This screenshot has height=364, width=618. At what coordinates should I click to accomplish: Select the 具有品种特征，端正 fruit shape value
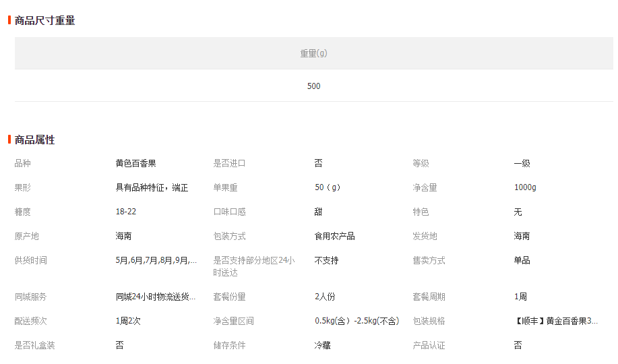click(152, 188)
